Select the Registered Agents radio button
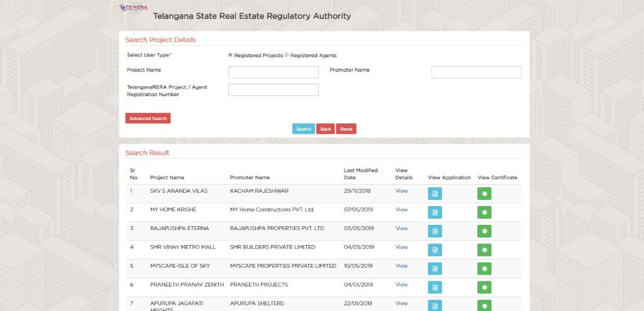 tap(287, 55)
